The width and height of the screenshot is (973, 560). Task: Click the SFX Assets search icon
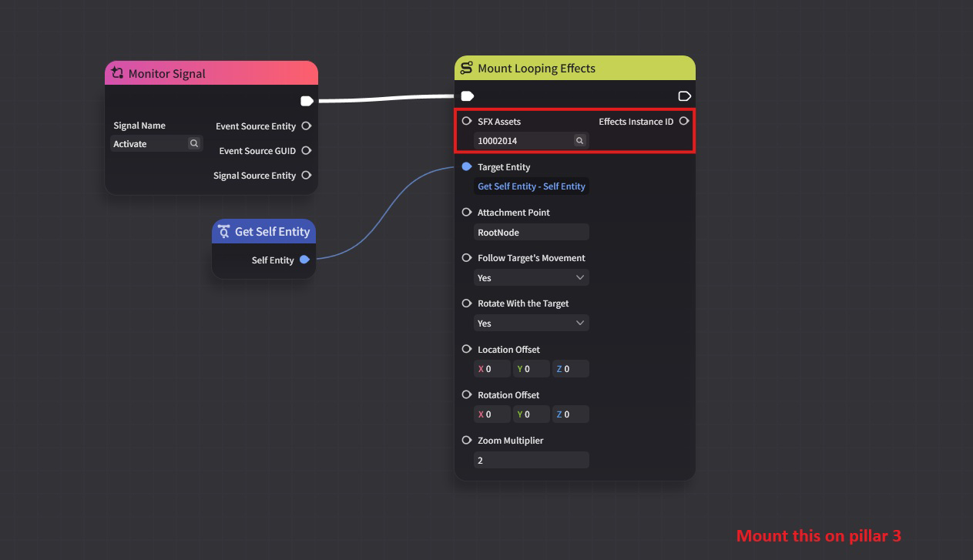click(580, 140)
